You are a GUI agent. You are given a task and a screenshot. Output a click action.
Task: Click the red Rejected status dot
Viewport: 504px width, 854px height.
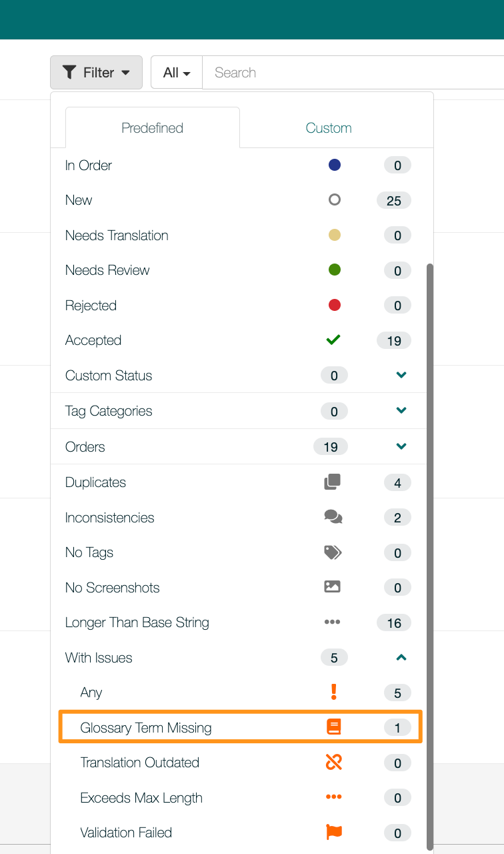click(x=335, y=305)
